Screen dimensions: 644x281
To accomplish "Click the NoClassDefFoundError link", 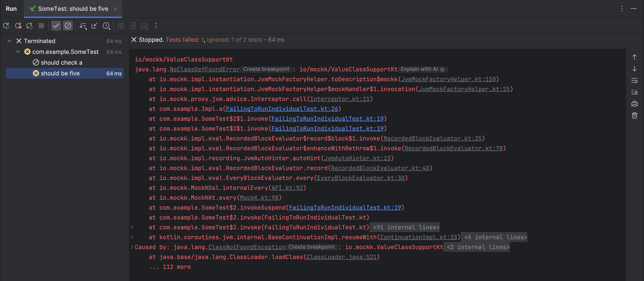I will tap(205, 68).
